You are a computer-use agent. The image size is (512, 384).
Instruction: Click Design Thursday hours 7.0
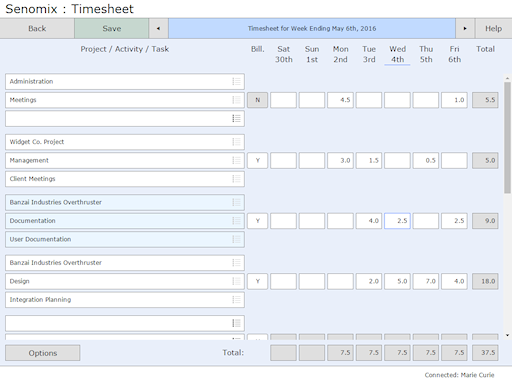pyautogui.click(x=426, y=281)
